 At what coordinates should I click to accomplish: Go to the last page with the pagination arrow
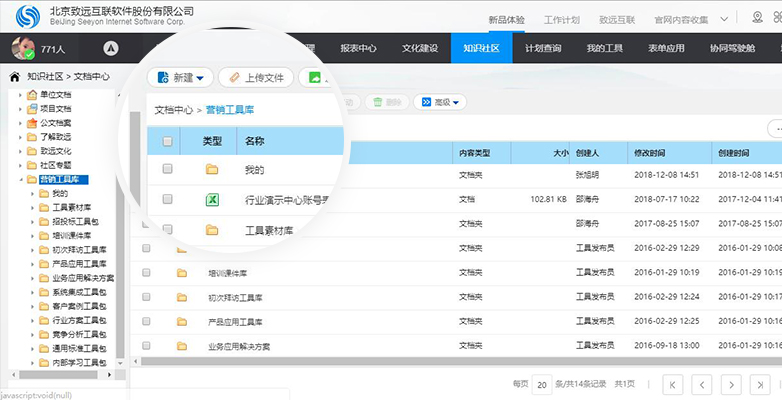tap(760, 385)
